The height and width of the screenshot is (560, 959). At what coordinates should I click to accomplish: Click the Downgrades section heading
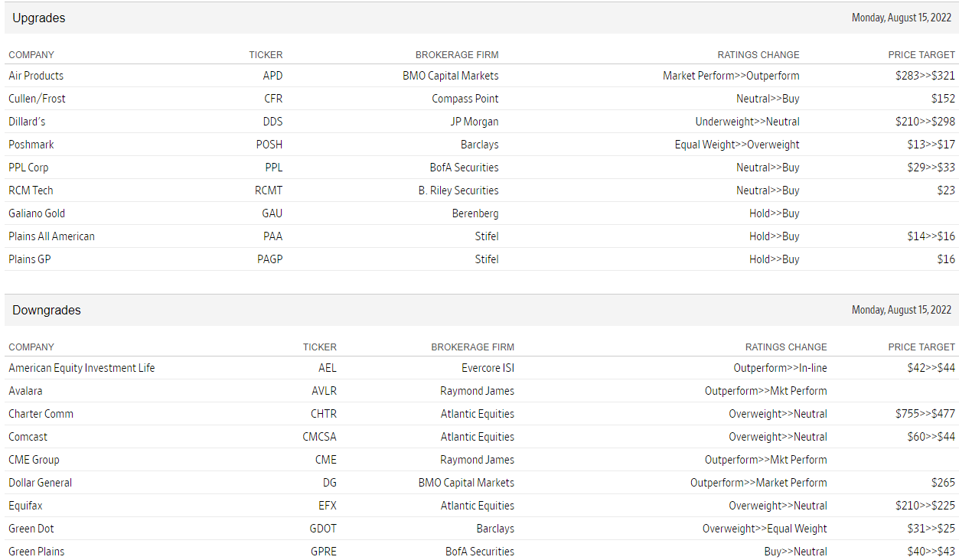click(x=47, y=311)
